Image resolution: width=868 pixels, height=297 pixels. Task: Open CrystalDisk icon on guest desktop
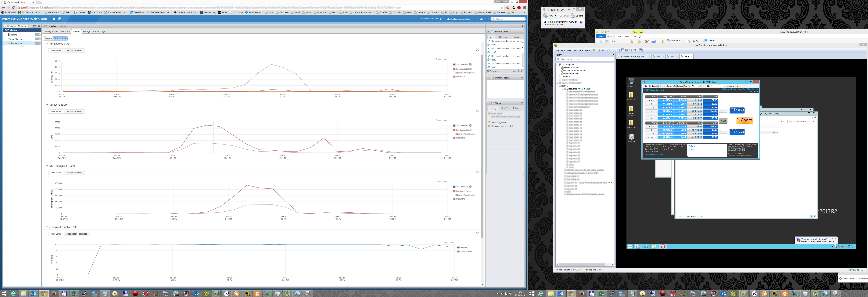point(631,138)
